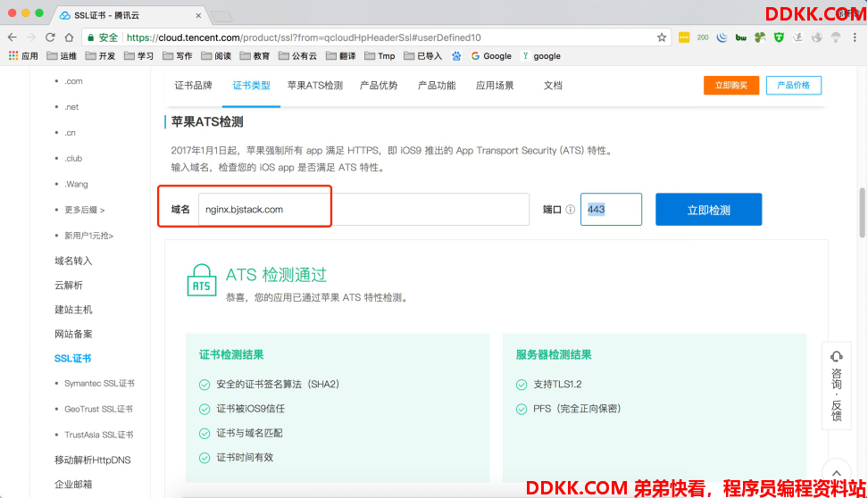
Task: Click the blue 立即检测 button
Action: (x=708, y=209)
